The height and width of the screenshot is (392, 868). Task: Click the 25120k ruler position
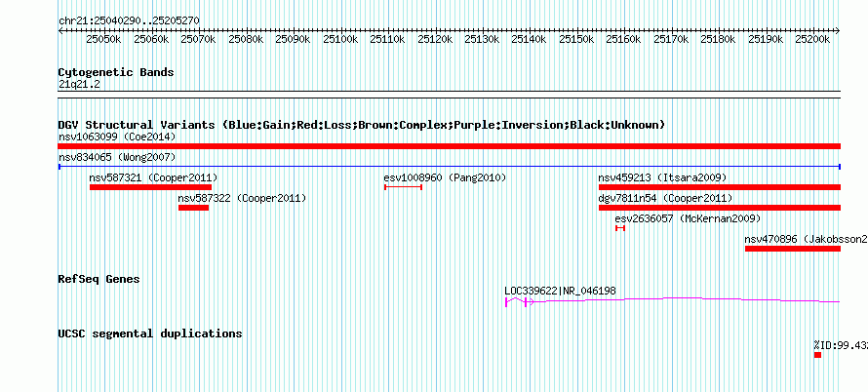point(435,39)
